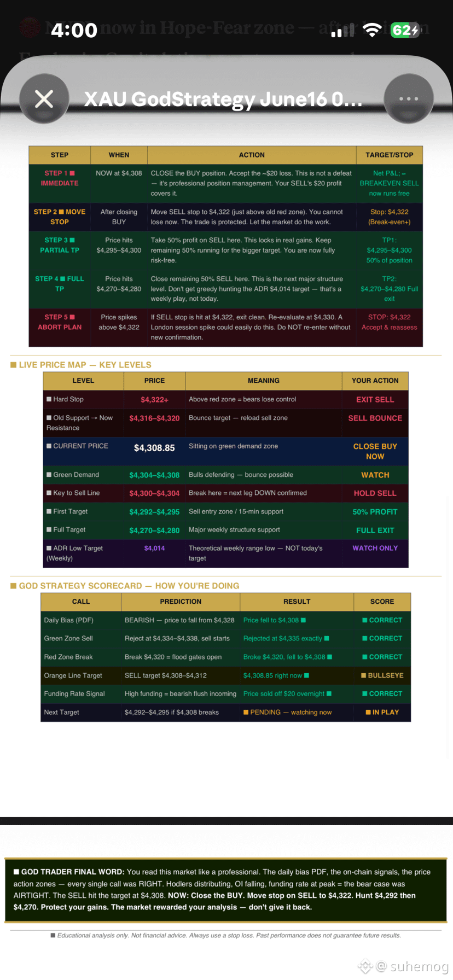Tap the FULL EXIT action cell
Image resolution: width=453 pixels, height=980 pixels.
tap(375, 530)
